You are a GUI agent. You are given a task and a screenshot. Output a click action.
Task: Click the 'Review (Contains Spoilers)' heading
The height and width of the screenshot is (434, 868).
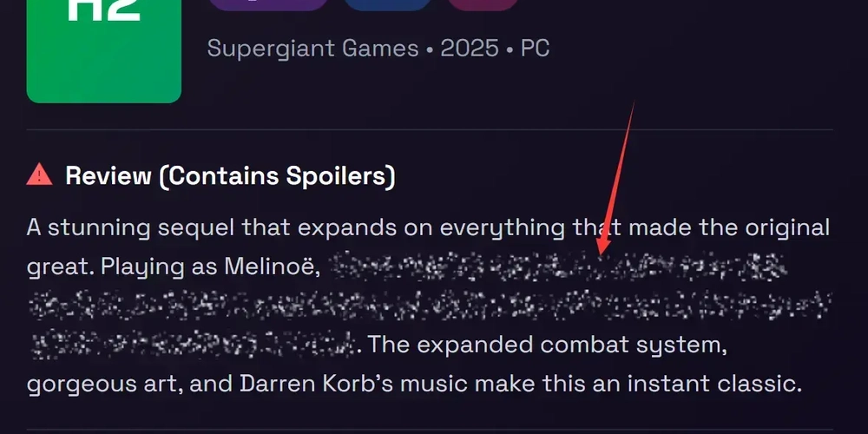coord(230,175)
